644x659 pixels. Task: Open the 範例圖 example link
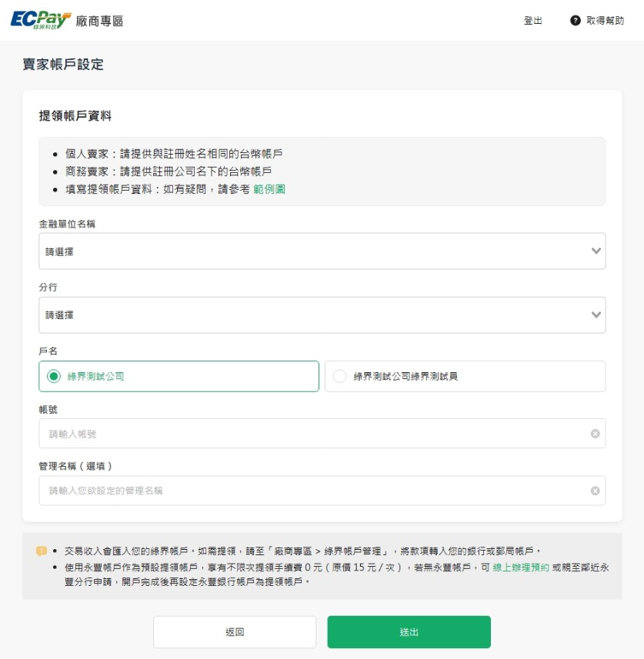click(269, 189)
